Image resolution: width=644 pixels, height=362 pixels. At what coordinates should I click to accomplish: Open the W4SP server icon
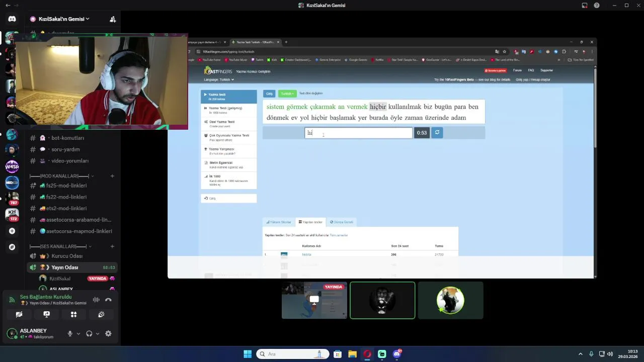12,166
